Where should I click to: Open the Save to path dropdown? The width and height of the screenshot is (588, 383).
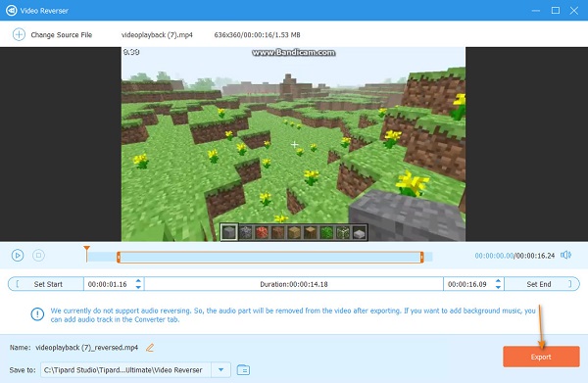pyautogui.click(x=220, y=370)
